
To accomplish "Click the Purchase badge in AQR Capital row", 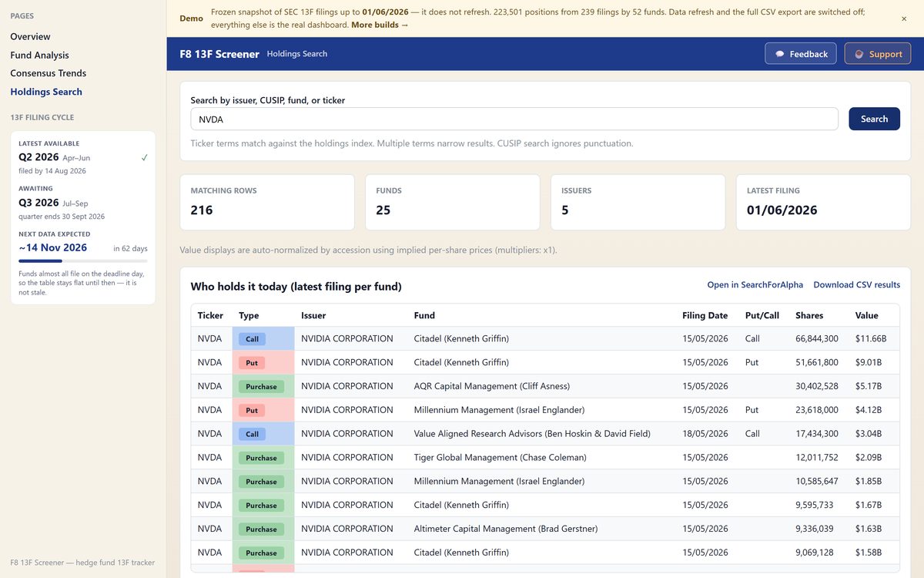I will pyautogui.click(x=261, y=387).
